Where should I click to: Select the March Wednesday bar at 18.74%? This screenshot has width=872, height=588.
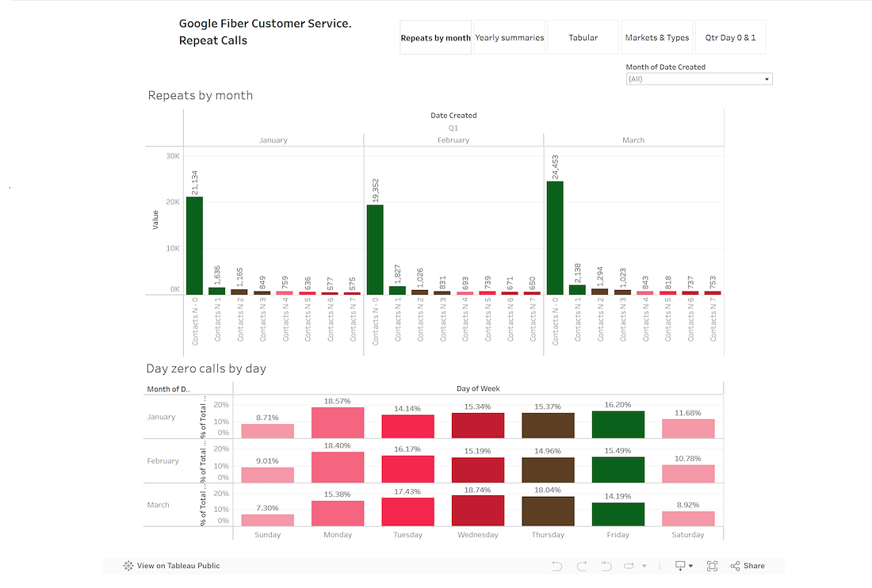(x=478, y=511)
